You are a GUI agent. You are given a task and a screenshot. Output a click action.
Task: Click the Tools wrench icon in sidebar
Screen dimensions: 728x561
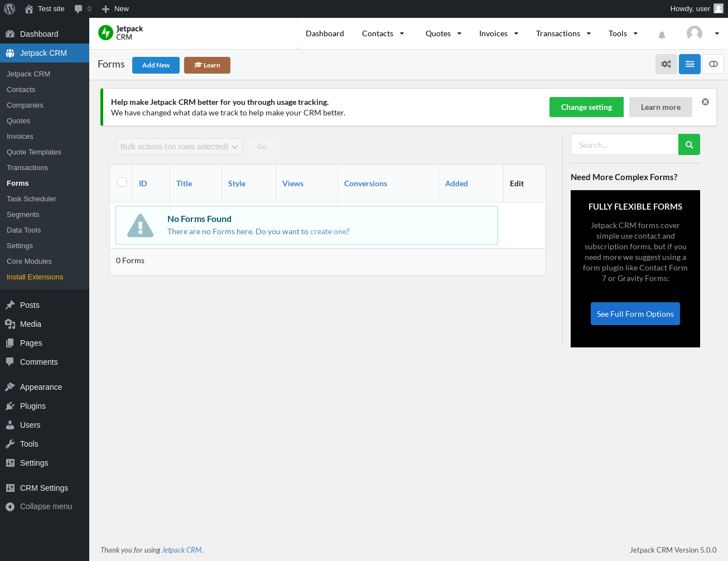[10, 444]
